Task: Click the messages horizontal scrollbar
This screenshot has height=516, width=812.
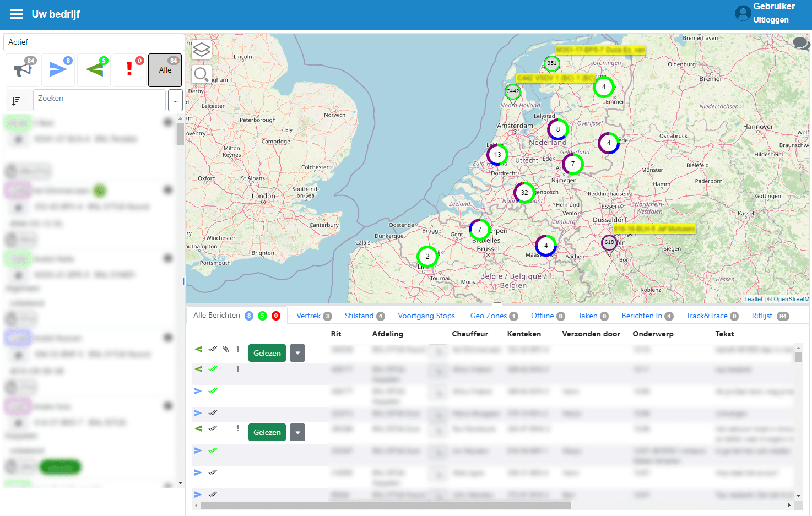Action: [386, 505]
